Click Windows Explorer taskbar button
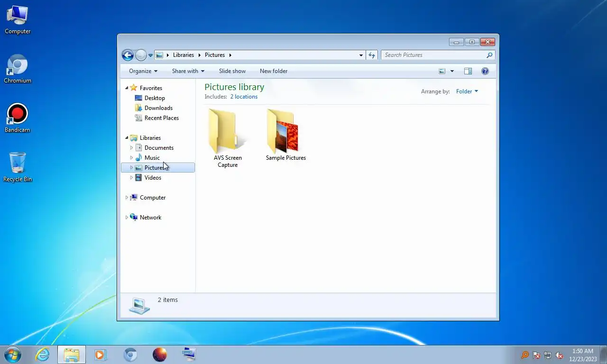 72,355
